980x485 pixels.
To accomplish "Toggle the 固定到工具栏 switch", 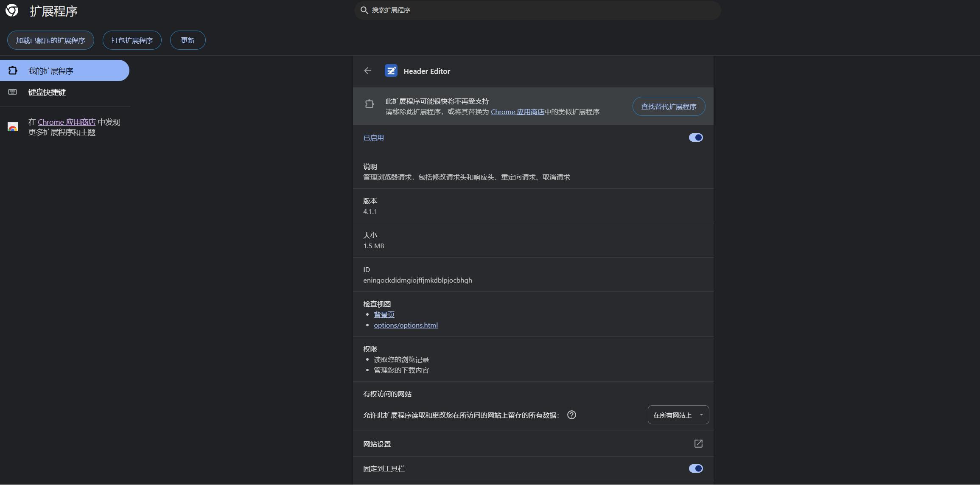I will tap(696, 468).
